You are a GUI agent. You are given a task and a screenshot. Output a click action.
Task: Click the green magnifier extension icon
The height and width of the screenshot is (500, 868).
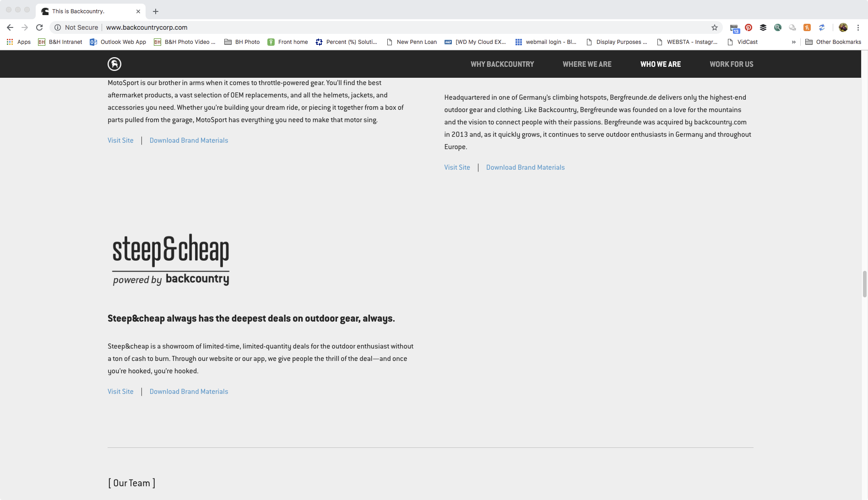coord(778,27)
